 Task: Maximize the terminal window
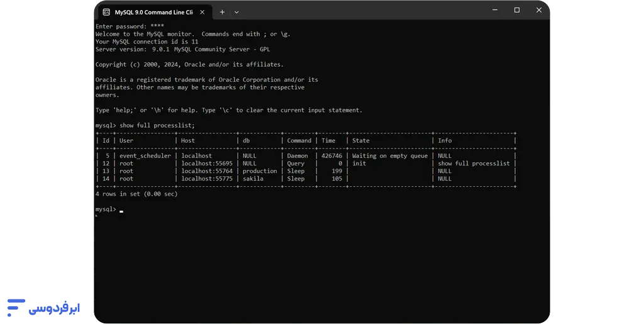517,10
